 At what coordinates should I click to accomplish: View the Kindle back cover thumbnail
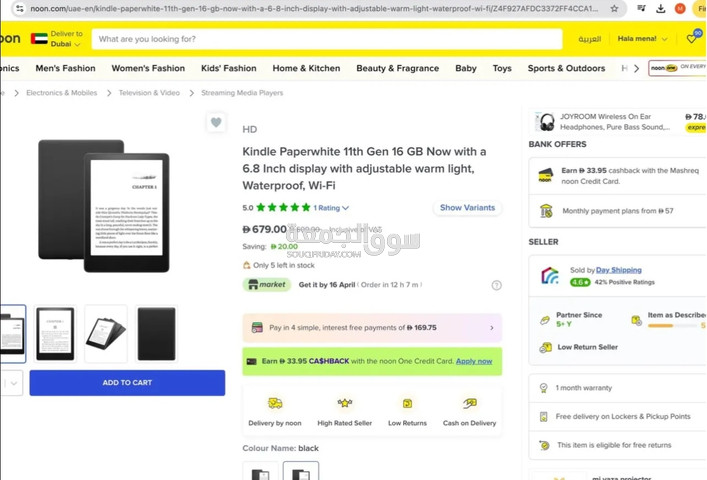pos(156,334)
